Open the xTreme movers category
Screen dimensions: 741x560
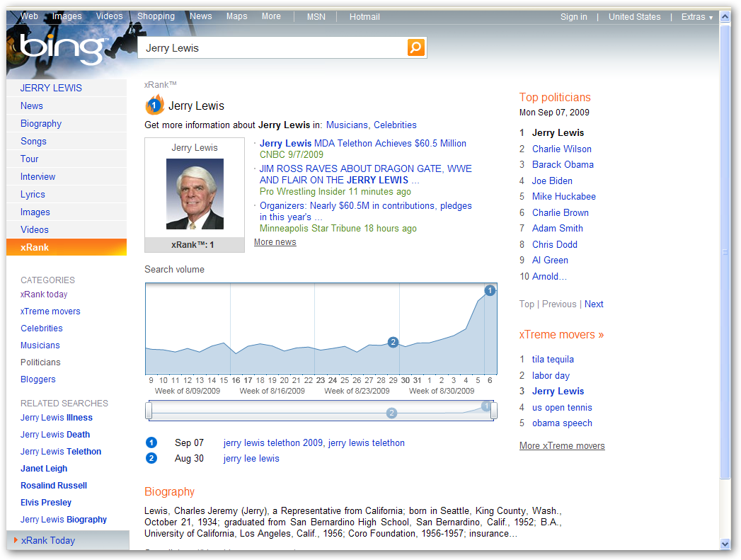click(50, 312)
